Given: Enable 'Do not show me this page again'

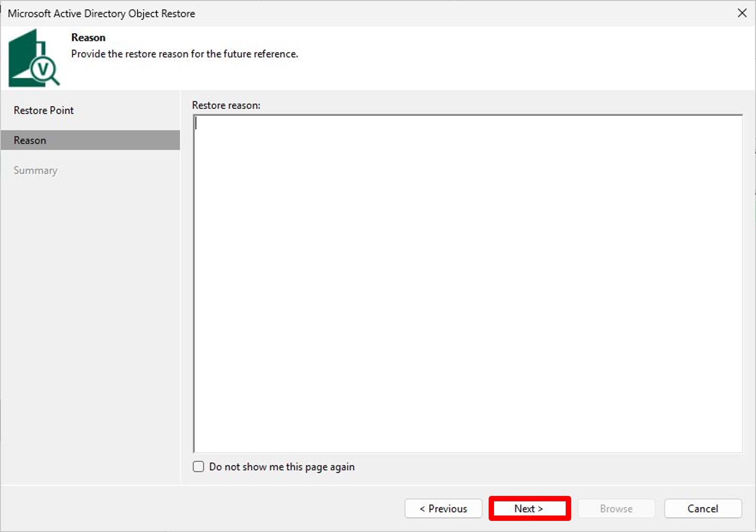Looking at the screenshot, I should click(198, 467).
